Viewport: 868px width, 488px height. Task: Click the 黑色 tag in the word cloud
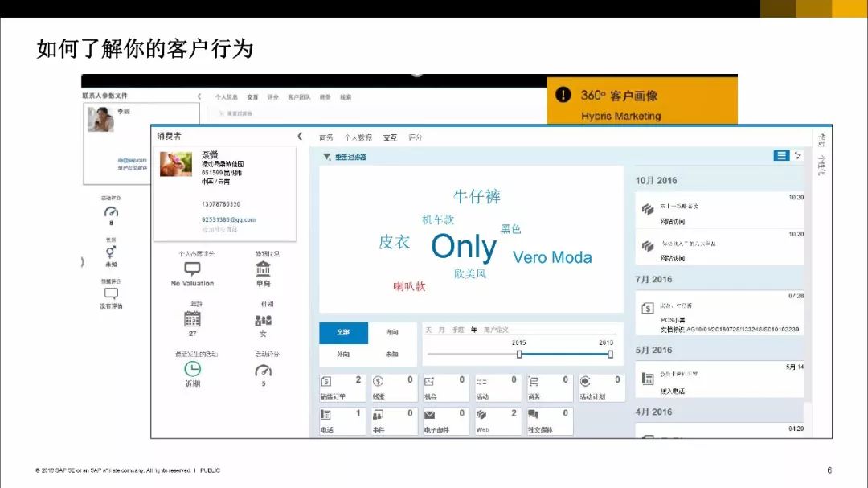[x=510, y=229]
